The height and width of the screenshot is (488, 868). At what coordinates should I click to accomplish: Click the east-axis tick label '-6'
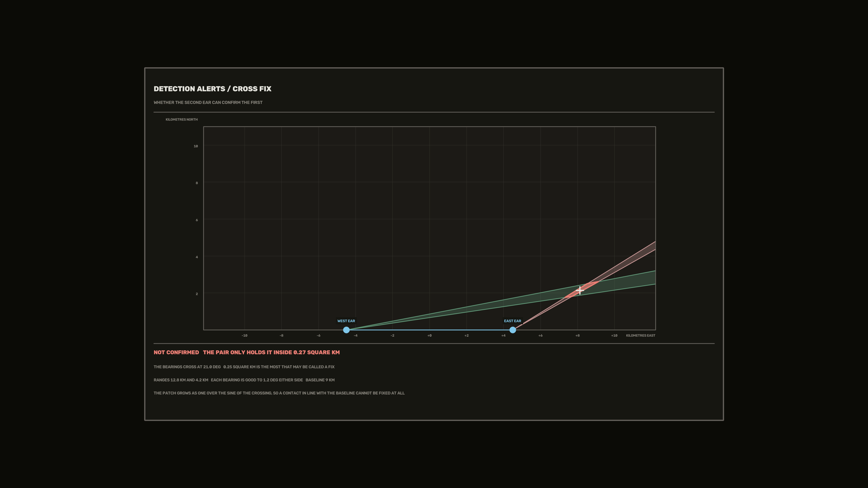[x=318, y=335]
